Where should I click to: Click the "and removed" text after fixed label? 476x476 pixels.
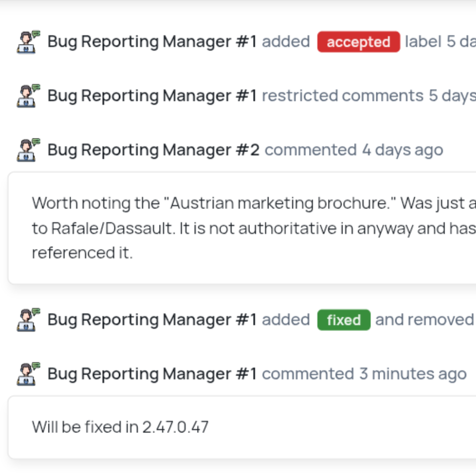pos(424,320)
